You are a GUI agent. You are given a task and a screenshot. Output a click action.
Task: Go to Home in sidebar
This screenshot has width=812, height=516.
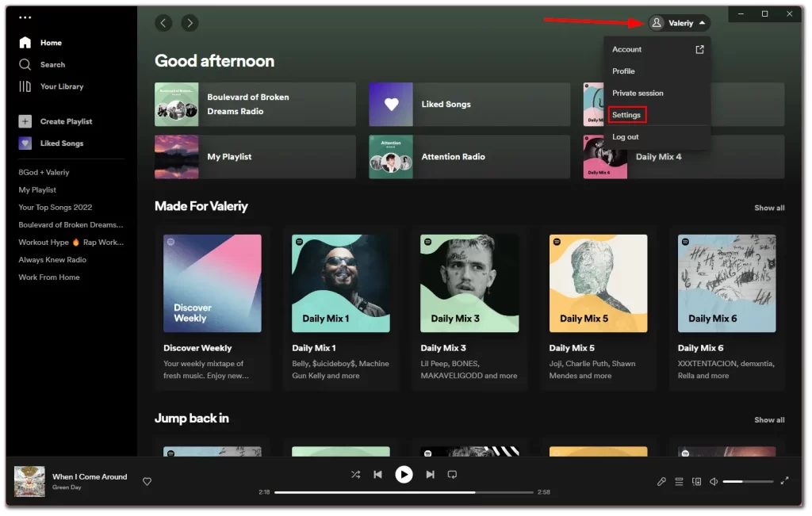tap(40, 43)
